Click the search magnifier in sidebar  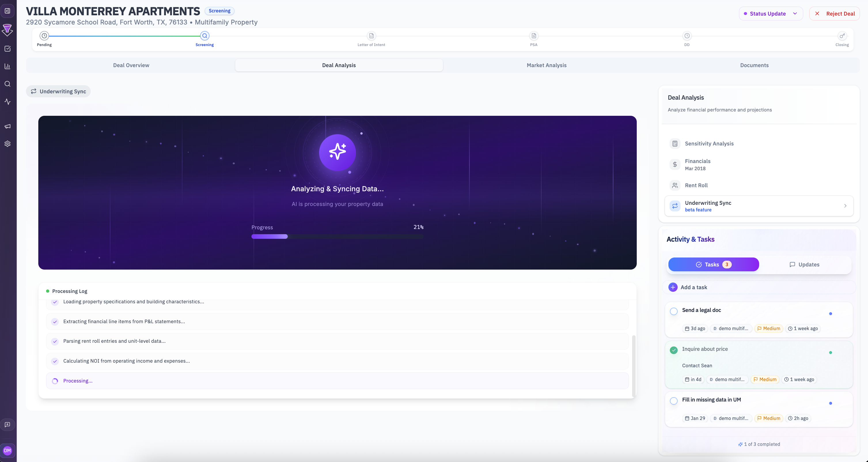point(7,84)
